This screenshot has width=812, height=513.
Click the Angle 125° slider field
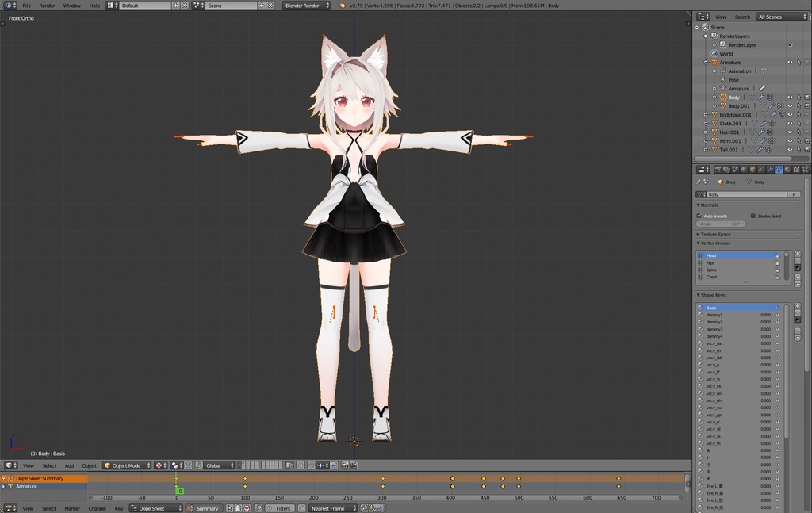coord(721,224)
